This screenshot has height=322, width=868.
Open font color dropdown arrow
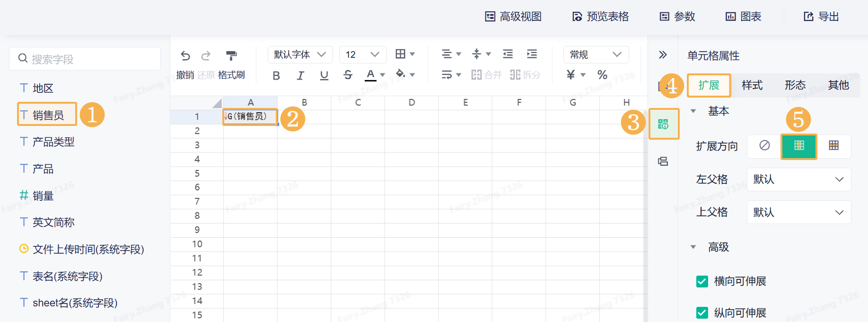click(x=383, y=75)
